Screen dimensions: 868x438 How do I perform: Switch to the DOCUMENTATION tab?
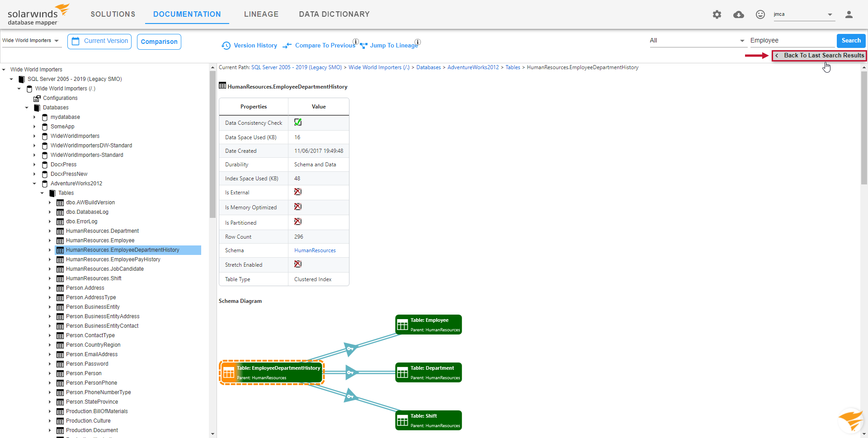click(x=187, y=14)
